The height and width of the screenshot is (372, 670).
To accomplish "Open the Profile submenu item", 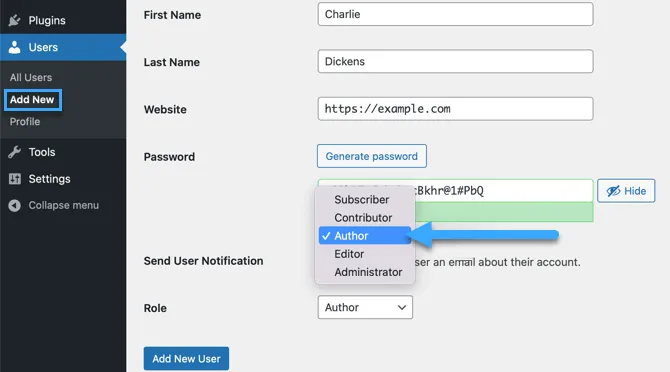I will click(25, 122).
